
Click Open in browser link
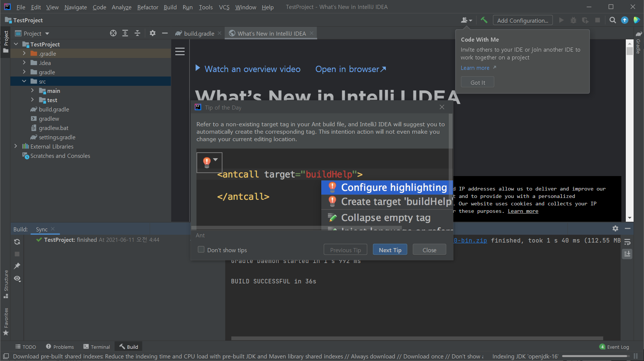click(351, 69)
